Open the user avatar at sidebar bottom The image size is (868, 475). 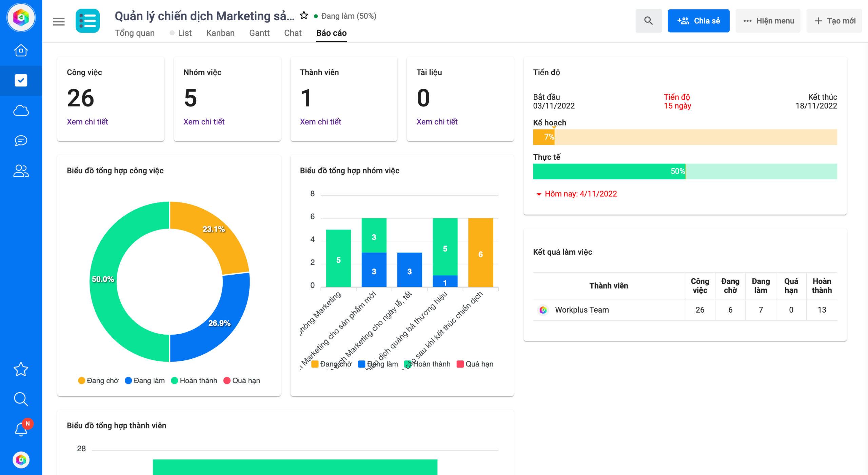click(x=21, y=460)
